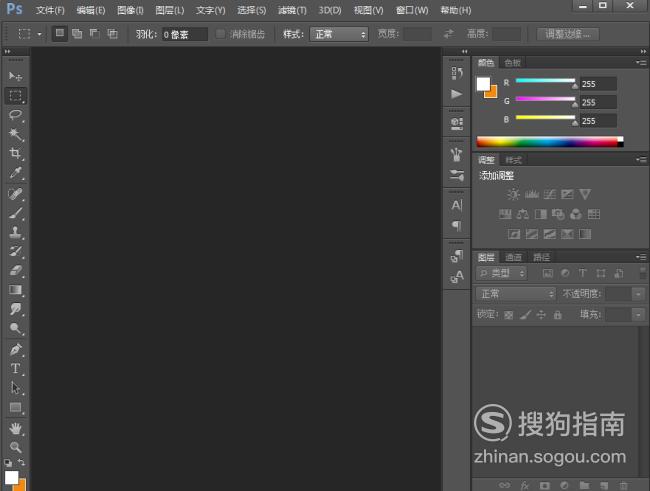Select the Zoom tool
Screen dimensions: 650x491
coord(16,447)
